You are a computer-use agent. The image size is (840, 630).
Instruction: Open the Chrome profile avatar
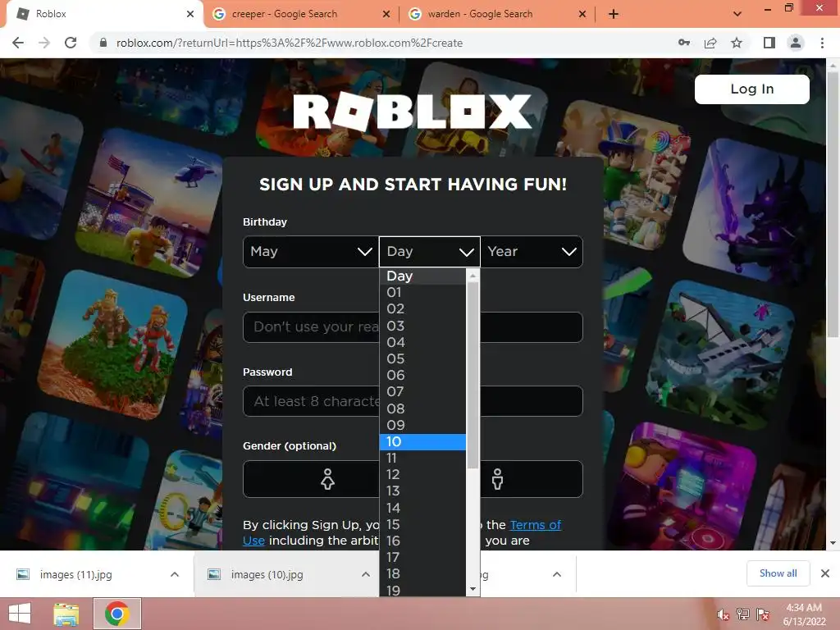796,43
